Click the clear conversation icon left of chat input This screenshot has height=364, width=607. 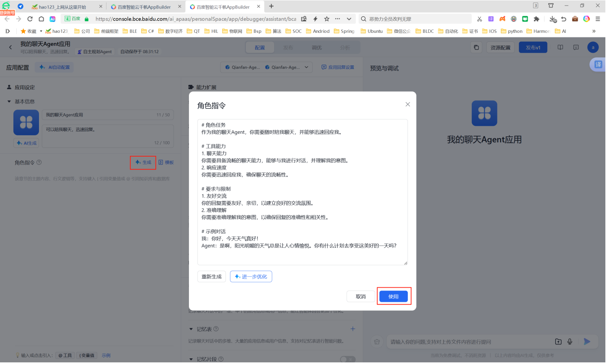pos(377,342)
